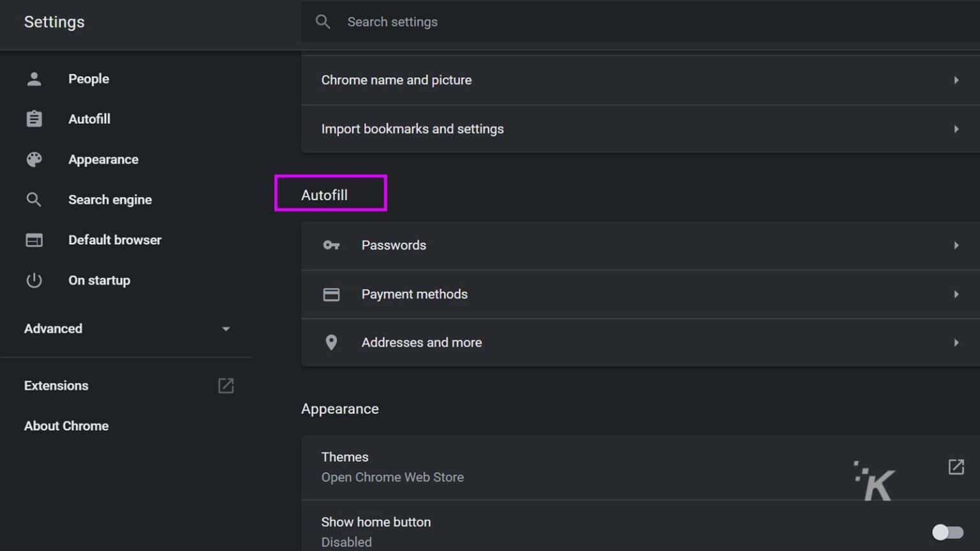Screen dimensions: 980x551
Task: Select About Chrome in the sidebar
Action: [x=66, y=425]
